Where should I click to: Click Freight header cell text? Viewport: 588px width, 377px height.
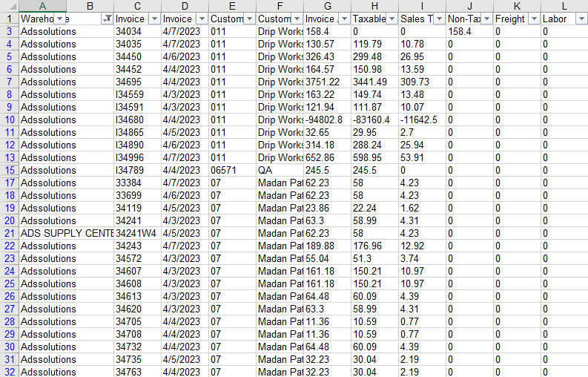tap(510, 19)
